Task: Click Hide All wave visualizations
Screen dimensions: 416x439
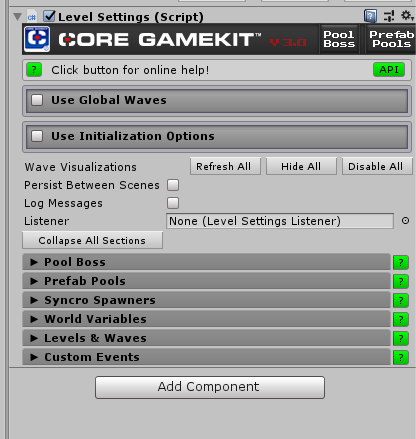Action: [301, 166]
